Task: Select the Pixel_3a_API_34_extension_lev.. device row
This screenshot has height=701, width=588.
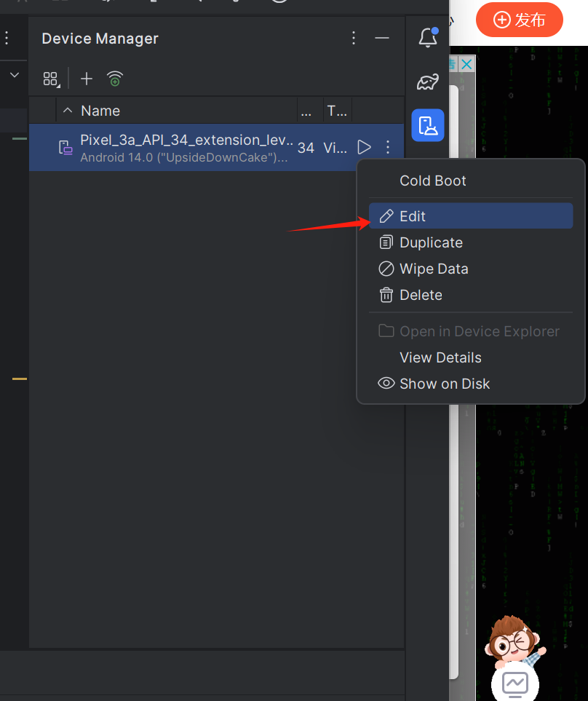Action: pyautogui.click(x=216, y=148)
